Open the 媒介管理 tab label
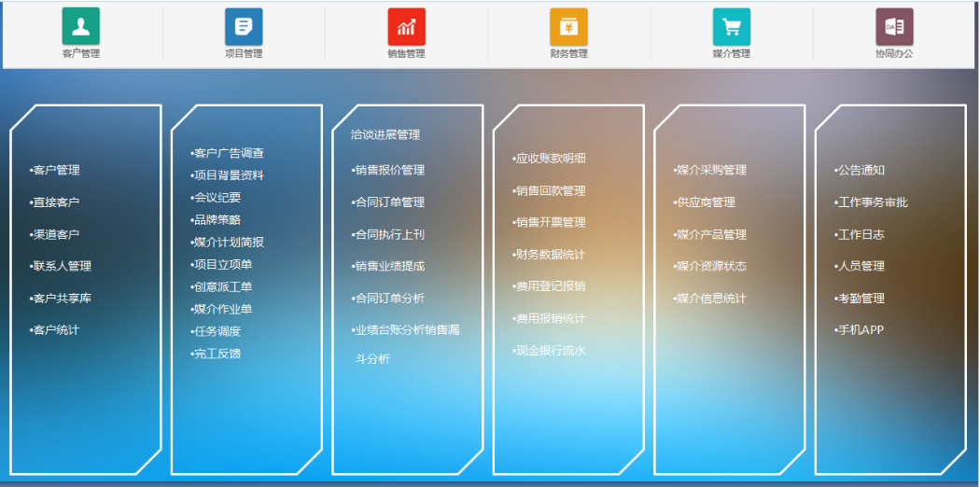 tap(732, 54)
